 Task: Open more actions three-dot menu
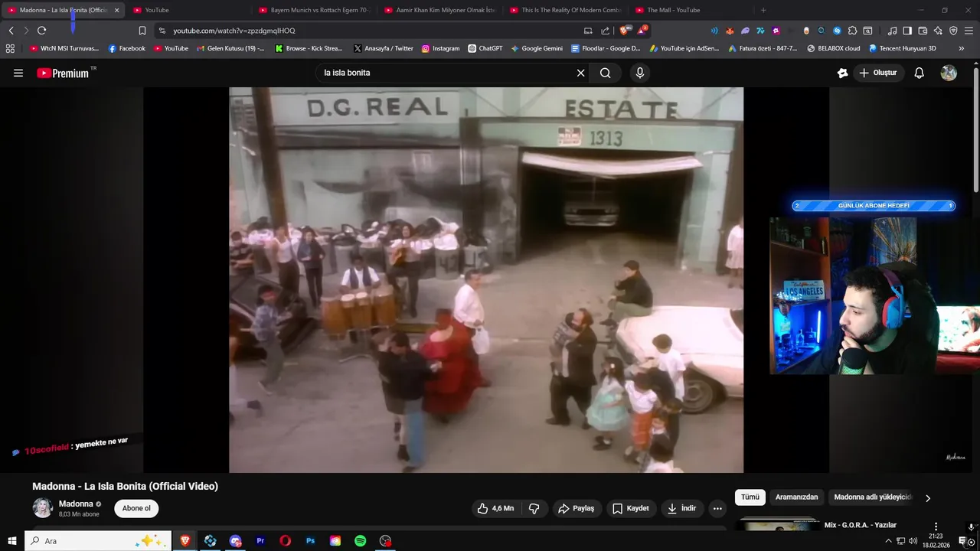[x=717, y=508]
